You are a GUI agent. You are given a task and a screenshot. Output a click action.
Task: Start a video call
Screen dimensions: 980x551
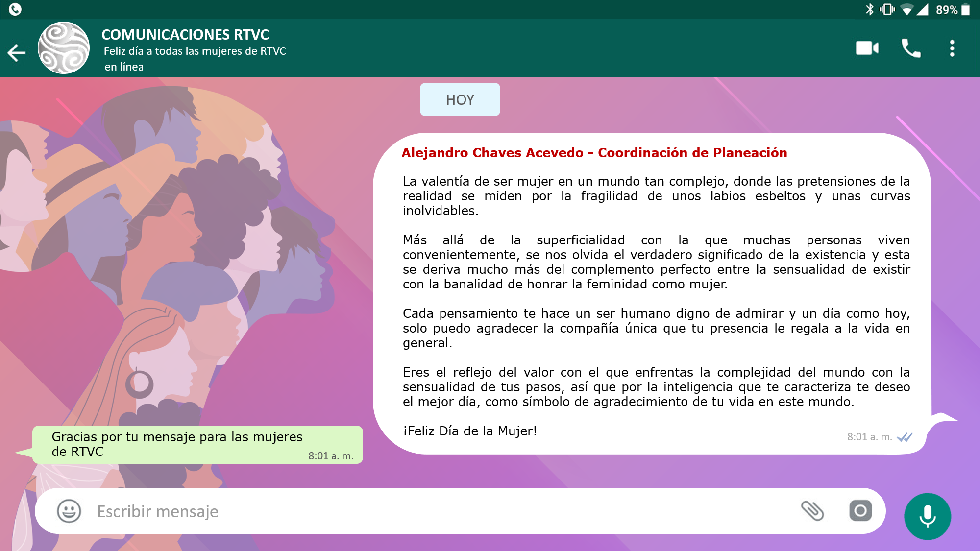(867, 48)
